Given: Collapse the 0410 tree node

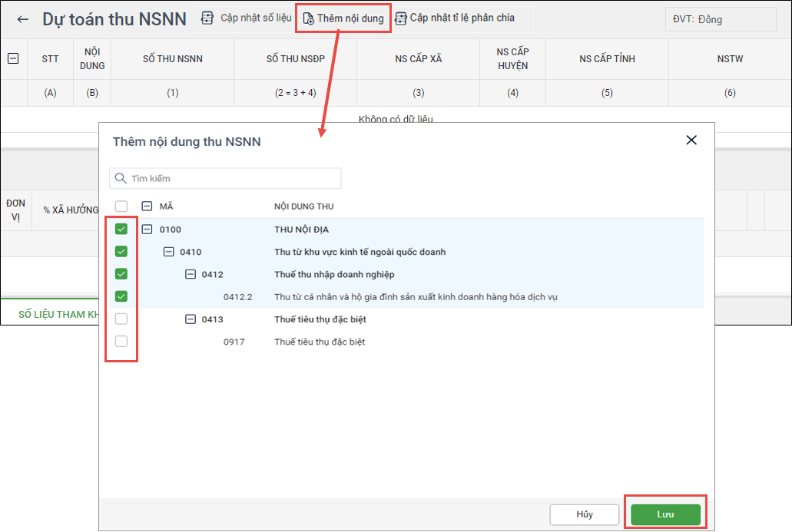Looking at the screenshot, I should click(168, 252).
